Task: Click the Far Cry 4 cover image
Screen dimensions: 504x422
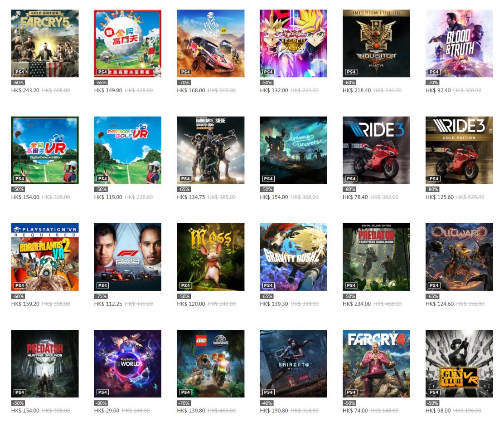Action: point(376,364)
